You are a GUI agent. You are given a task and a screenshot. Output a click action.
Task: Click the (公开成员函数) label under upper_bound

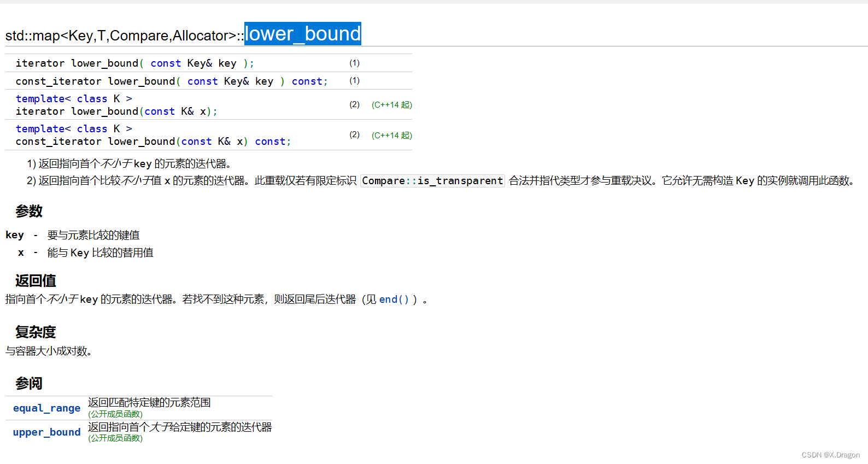[x=115, y=438]
